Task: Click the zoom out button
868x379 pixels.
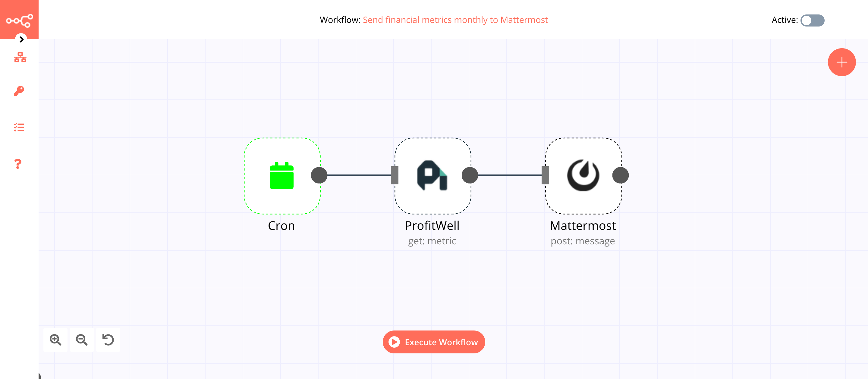Action: click(82, 340)
